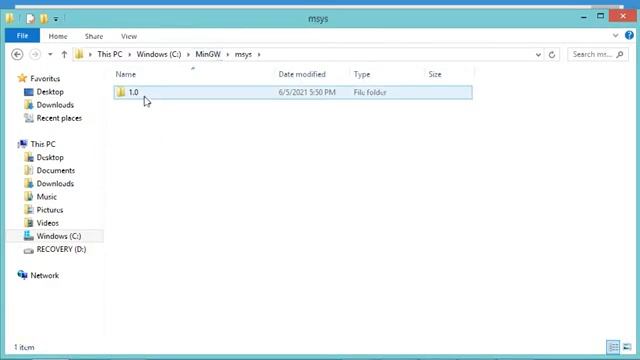The image size is (640, 360).
Task: Click the folder icon in address bar
Action: coord(79,54)
